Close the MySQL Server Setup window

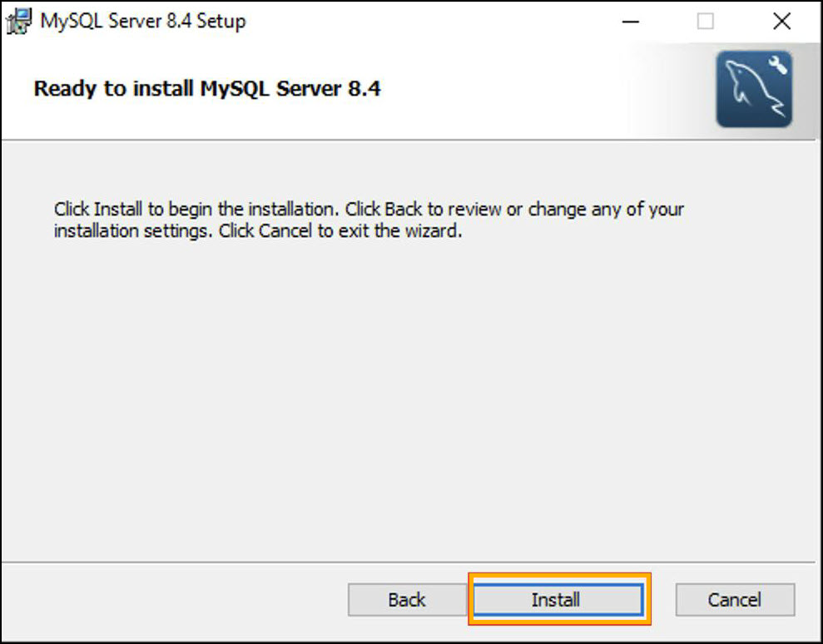[781, 22]
